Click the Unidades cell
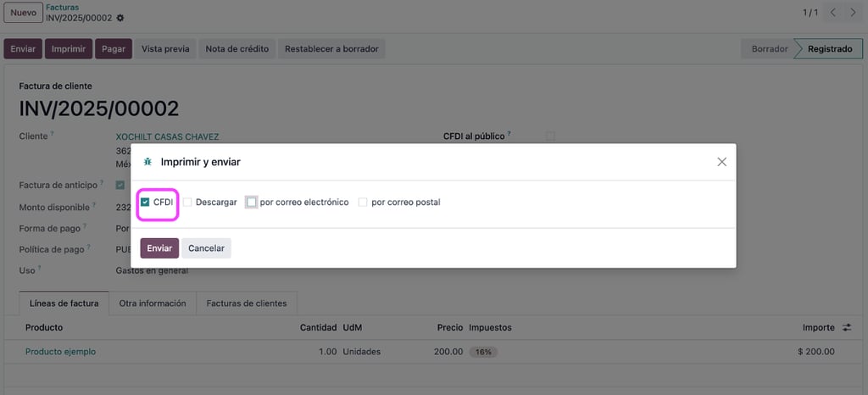This screenshot has width=868, height=395. [x=361, y=352]
